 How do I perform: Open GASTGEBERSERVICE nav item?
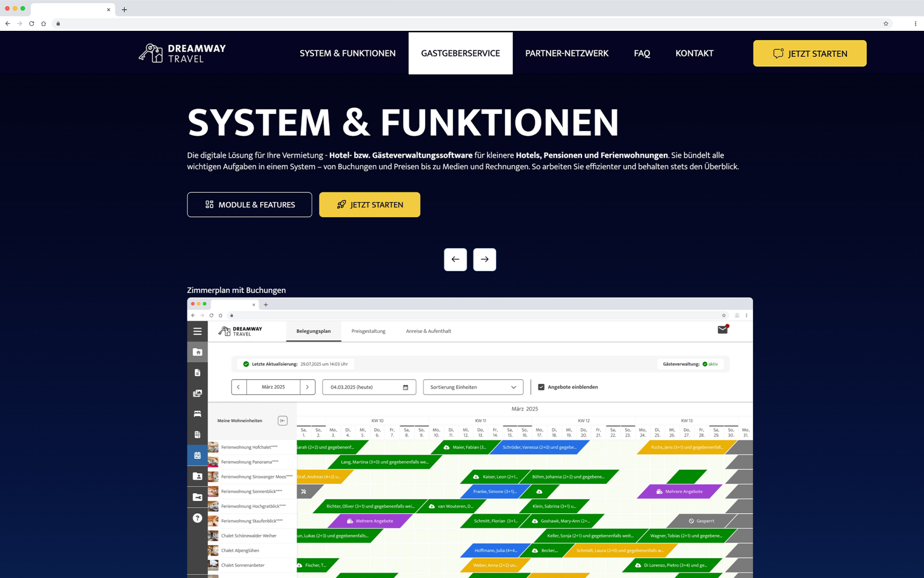pos(460,53)
